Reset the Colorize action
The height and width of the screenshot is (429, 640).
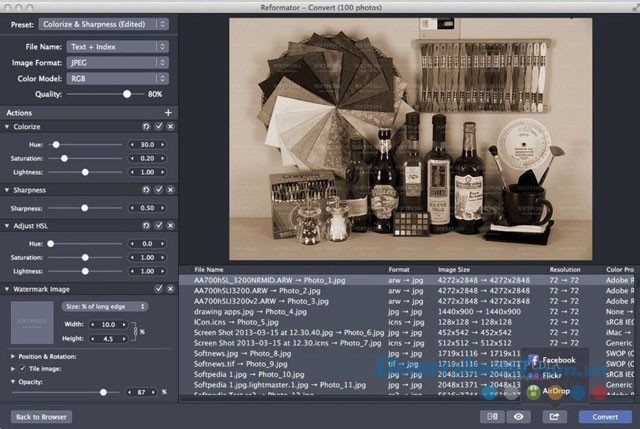147,127
